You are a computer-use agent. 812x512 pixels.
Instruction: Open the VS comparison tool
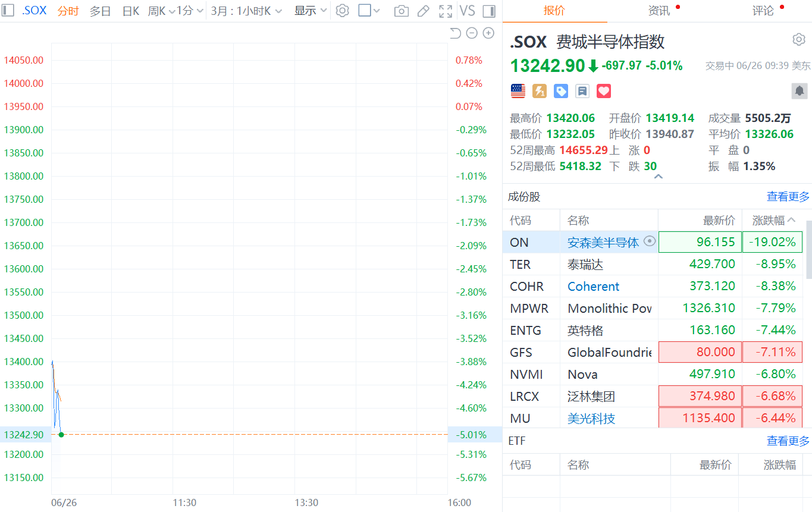tap(468, 11)
